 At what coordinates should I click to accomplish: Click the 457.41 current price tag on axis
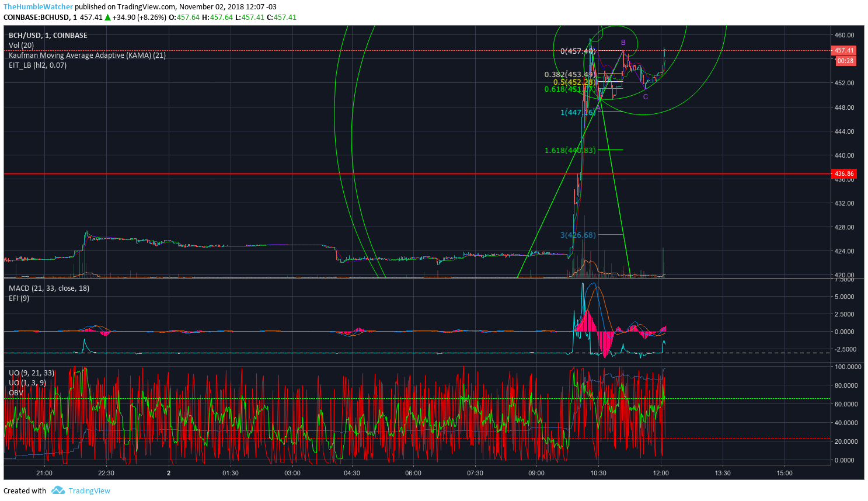coord(843,50)
